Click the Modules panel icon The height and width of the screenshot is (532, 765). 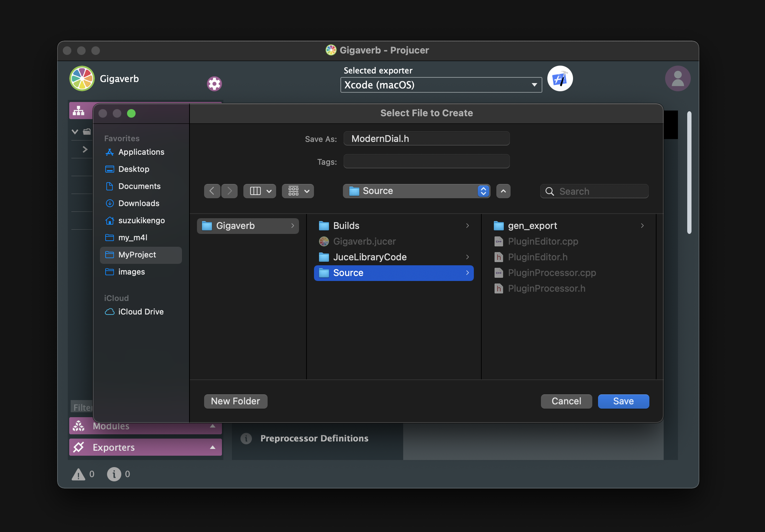78,426
